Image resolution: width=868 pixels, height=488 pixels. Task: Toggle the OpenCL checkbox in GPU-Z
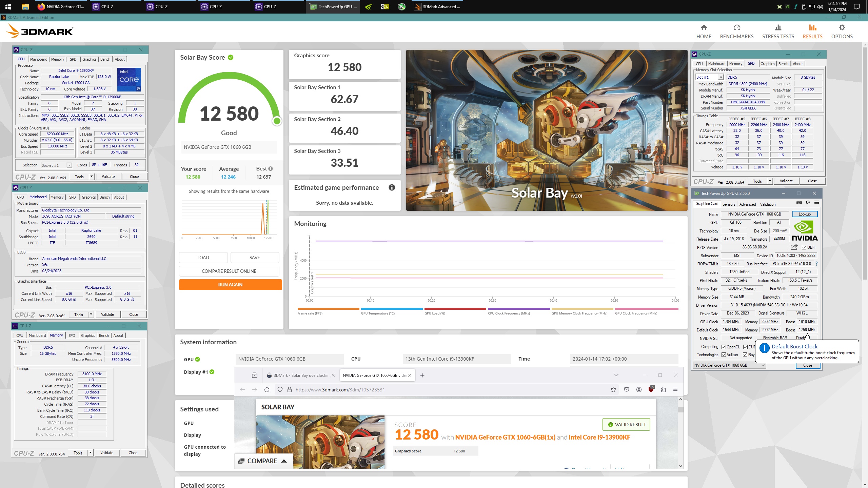click(x=724, y=347)
